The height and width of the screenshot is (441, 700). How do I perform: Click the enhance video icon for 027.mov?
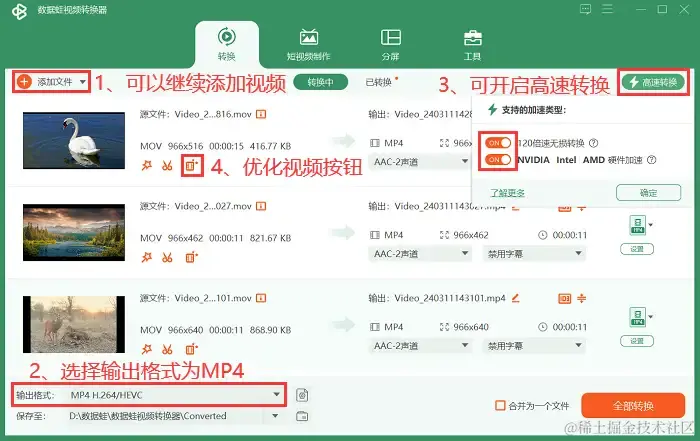point(192,258)
